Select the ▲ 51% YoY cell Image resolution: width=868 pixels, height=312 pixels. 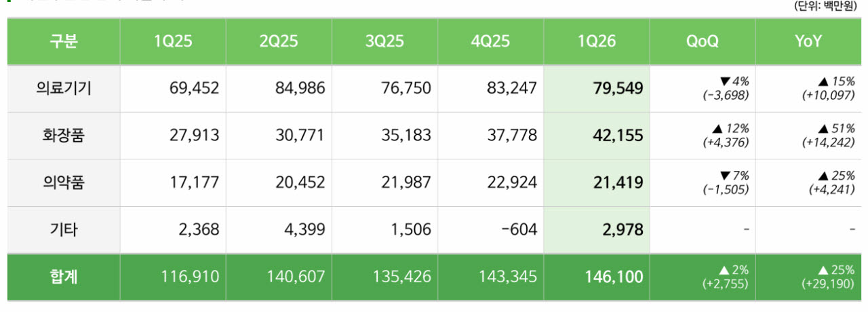pos(808,136)
